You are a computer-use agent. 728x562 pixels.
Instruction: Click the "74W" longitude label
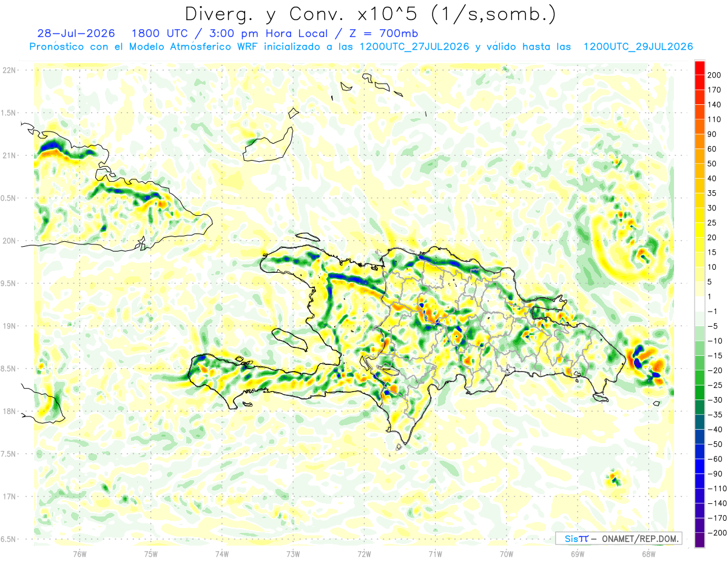221,554
